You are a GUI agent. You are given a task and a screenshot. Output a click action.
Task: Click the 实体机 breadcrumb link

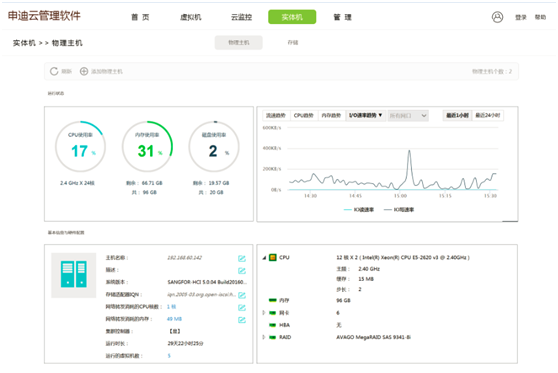[24, 43]
